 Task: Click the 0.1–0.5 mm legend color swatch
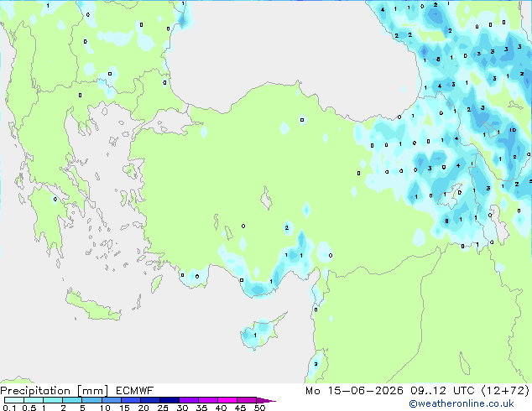coord(14,400)
